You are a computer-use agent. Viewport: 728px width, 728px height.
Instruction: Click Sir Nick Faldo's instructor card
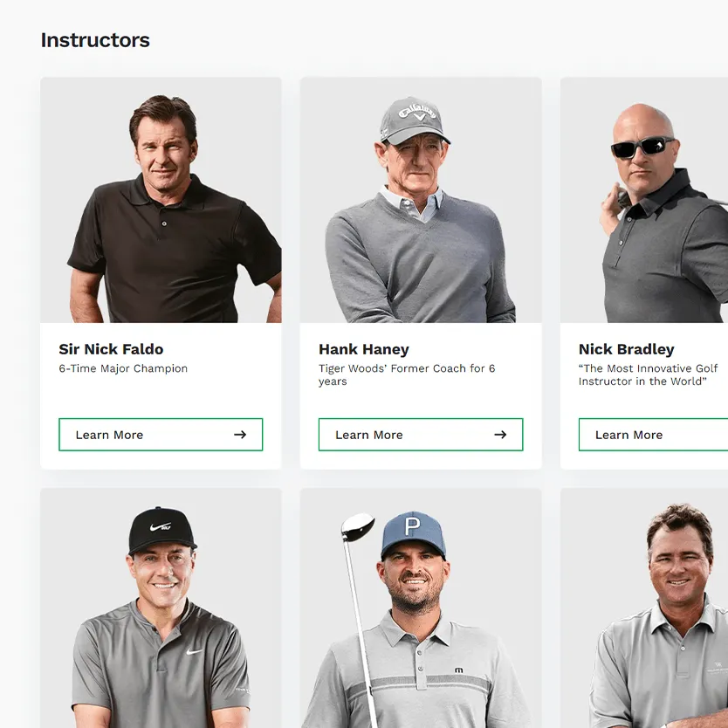(161, 271)
